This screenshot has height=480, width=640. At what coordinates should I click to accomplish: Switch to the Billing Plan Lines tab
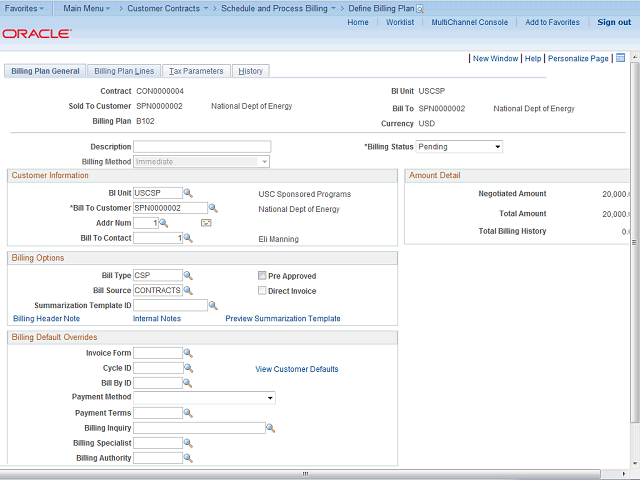click(x=124, y=71)
